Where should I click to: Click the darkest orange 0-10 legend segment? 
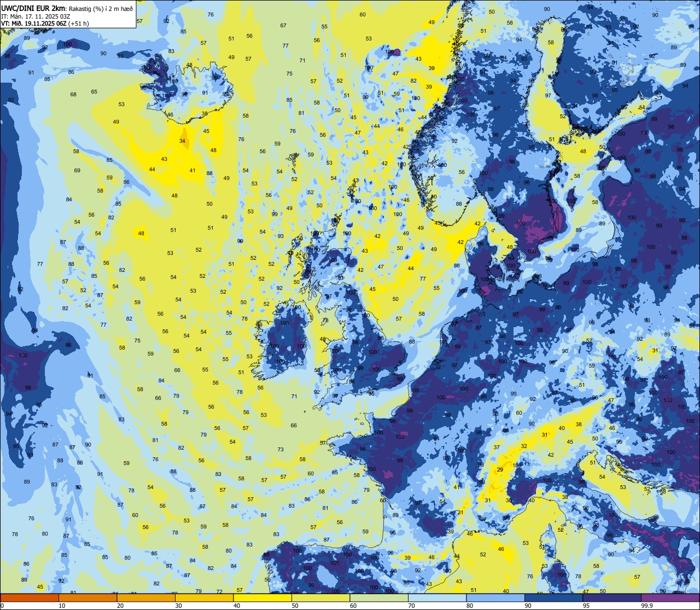(30, 597)
